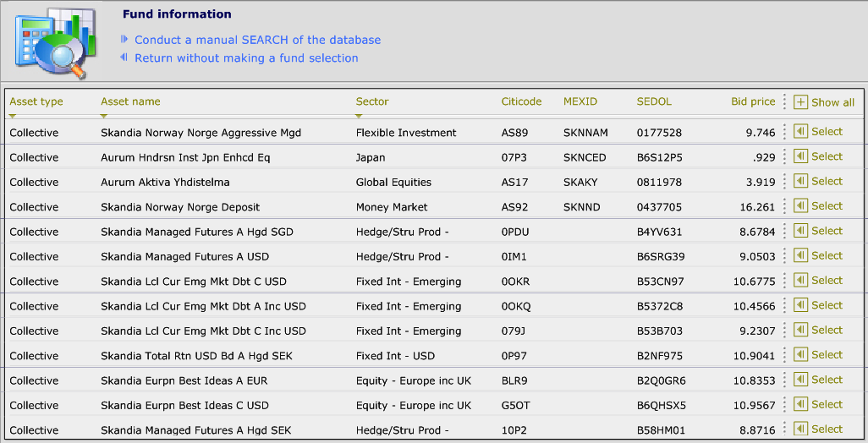Open the Asset type column filter arrow
The image size is (868, 443).
point(13,116)
